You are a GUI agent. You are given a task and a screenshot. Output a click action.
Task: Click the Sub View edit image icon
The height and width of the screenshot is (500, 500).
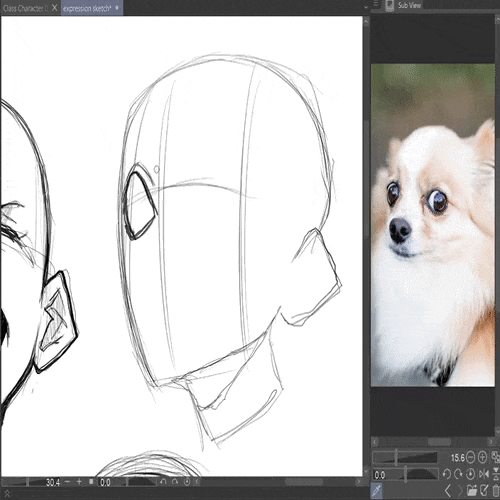484,491
